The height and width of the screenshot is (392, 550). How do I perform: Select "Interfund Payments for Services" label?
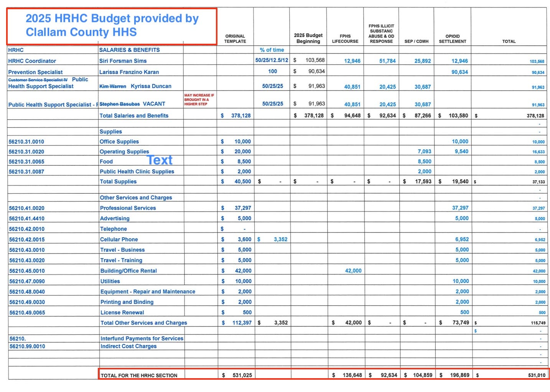142,338
